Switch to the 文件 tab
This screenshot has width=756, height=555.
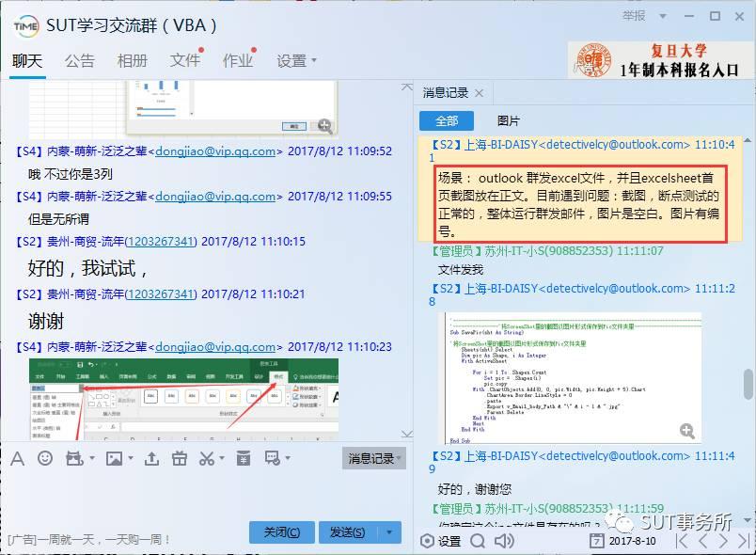click(185, 60)
